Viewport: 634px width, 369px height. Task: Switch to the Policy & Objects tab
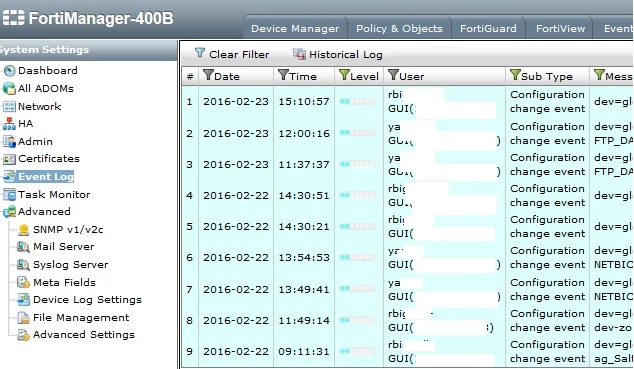pos(399,28)
